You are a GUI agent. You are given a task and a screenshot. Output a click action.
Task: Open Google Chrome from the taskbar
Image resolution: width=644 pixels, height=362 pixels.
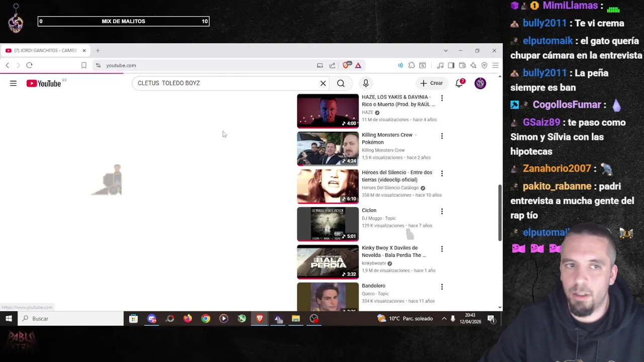click(206, 319)
